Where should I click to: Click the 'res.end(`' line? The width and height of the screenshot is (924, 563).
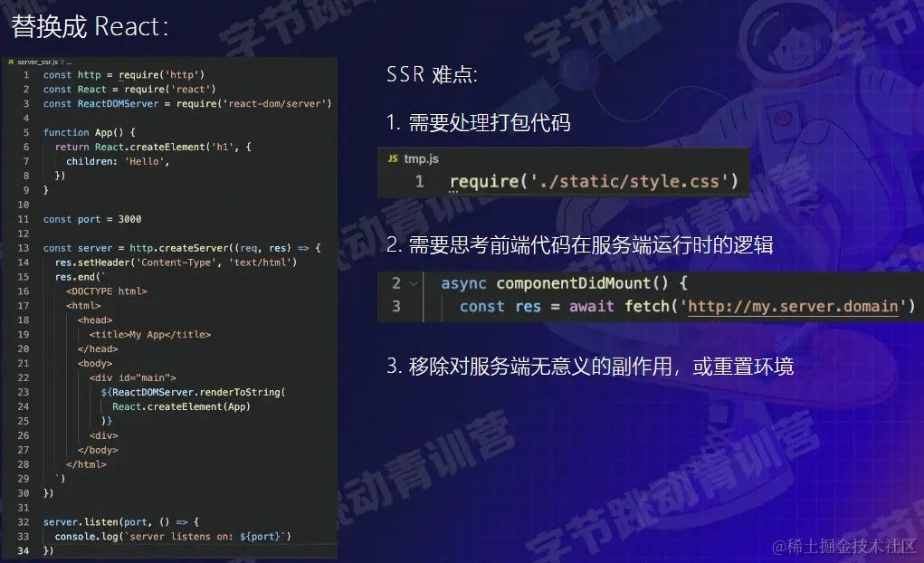[81, 277]
